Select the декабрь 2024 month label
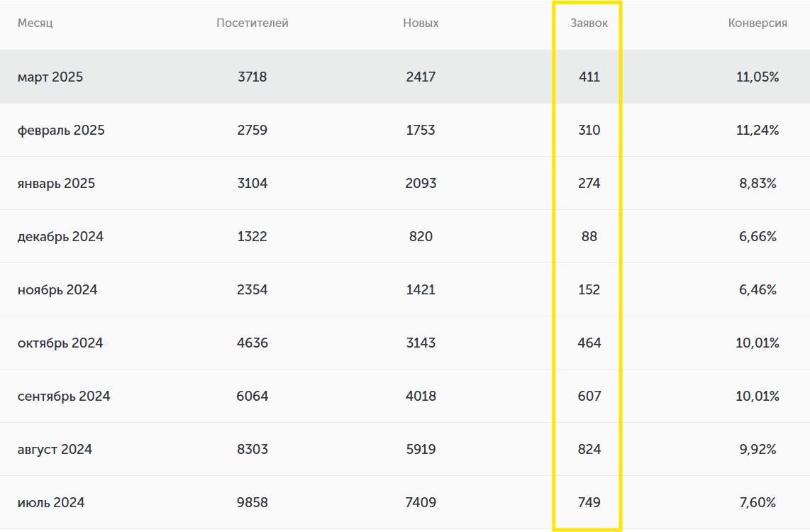This screenshot has height=532, width=810. pos(60,236)
